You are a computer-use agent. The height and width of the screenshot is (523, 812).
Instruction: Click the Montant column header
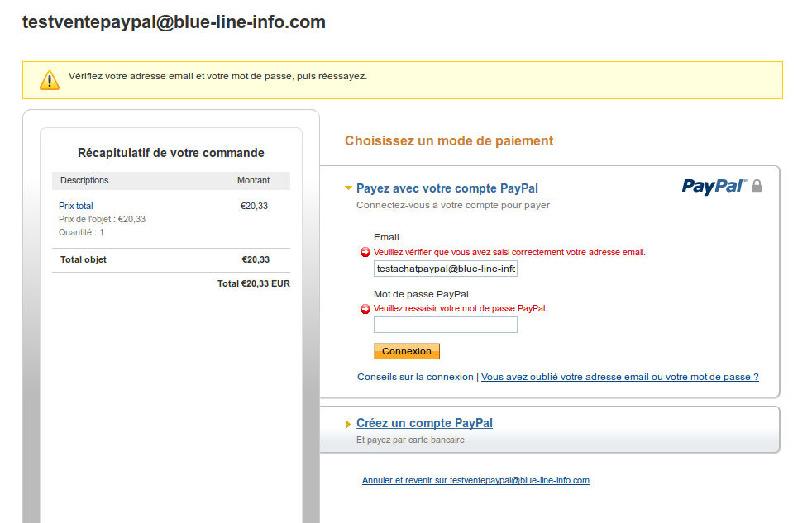point(253,180)
